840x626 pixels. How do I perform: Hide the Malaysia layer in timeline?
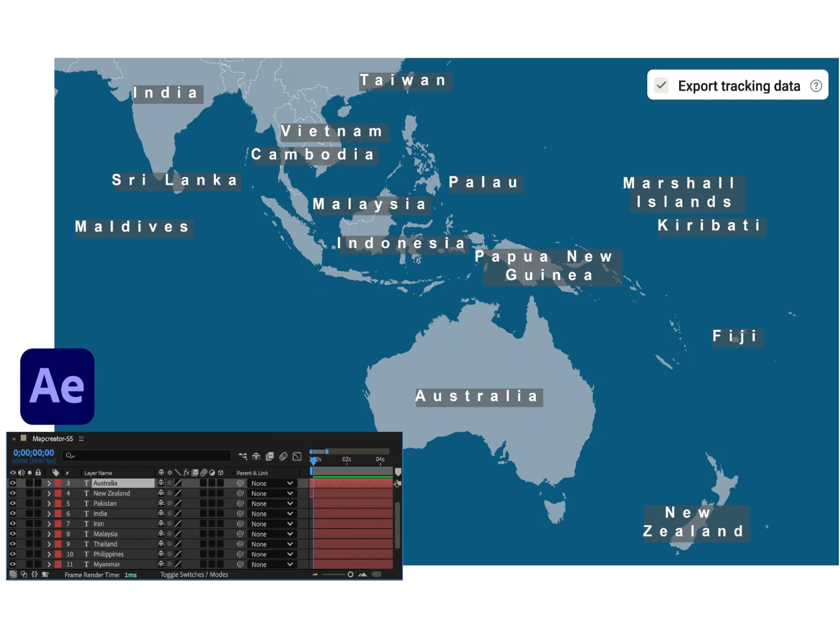[13, 534]
